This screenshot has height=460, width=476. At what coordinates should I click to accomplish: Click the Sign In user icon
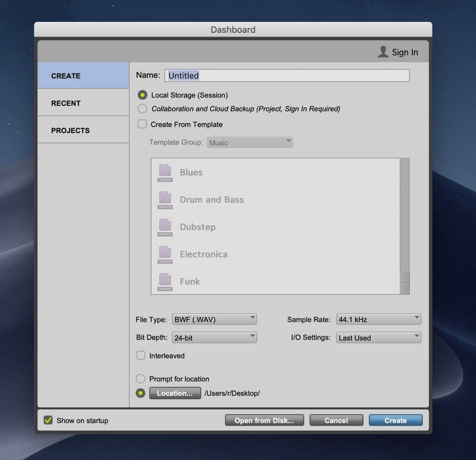pyautogui.click(x=383, y=52)
